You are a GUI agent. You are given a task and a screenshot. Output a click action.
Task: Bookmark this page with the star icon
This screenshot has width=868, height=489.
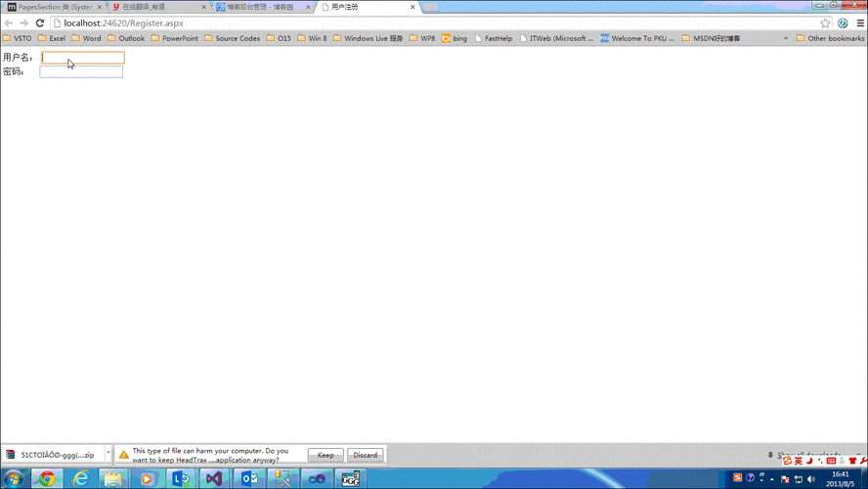pos(826,23)
